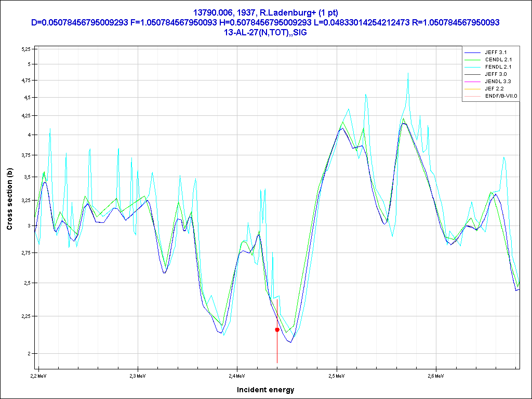Screen dimensions: 532x399
Task: Click the green CENDL 2.1 line swatch
Action: click(473, 60)
